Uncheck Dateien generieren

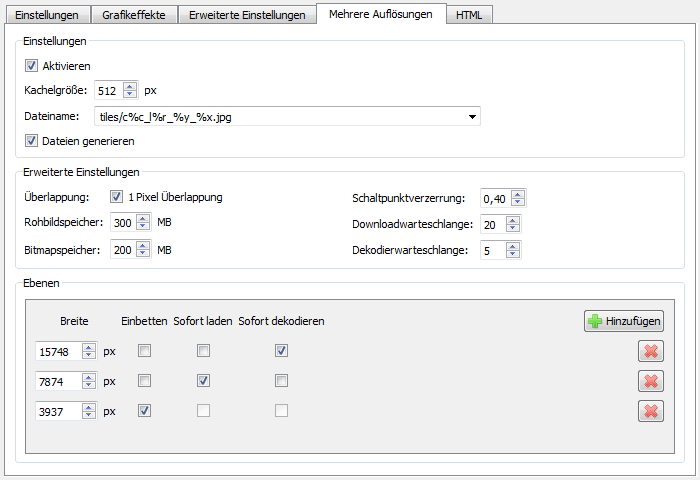[x=32, y=141]
